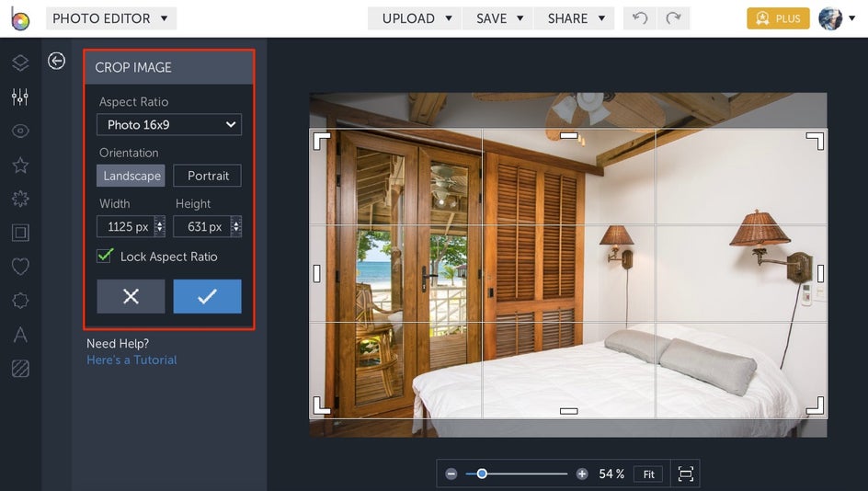This screenshot has height=491, width=868.
Task: Undo the last action
Action: pyautogui.click(x=640, y=18)
